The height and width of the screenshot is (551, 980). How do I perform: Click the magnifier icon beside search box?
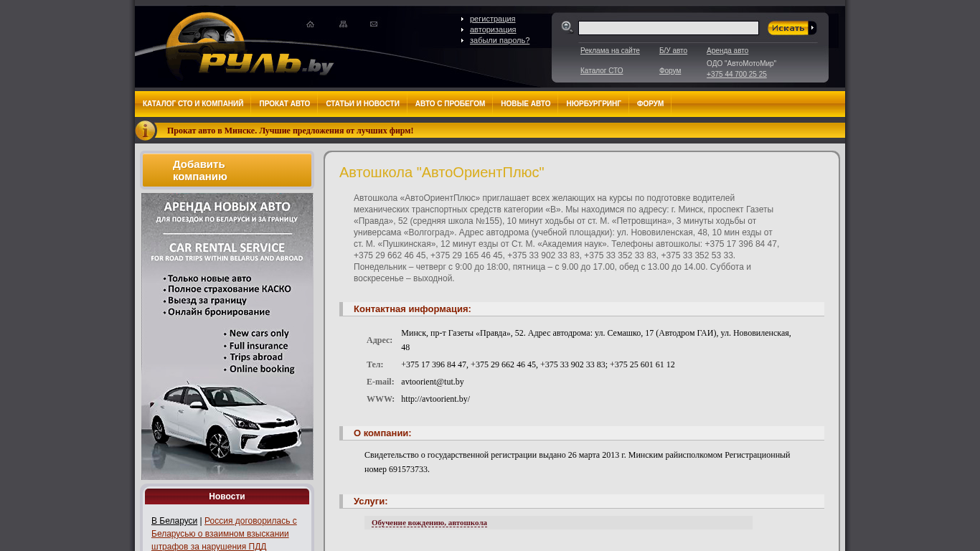pyautogui.click(x=567, y=27)
